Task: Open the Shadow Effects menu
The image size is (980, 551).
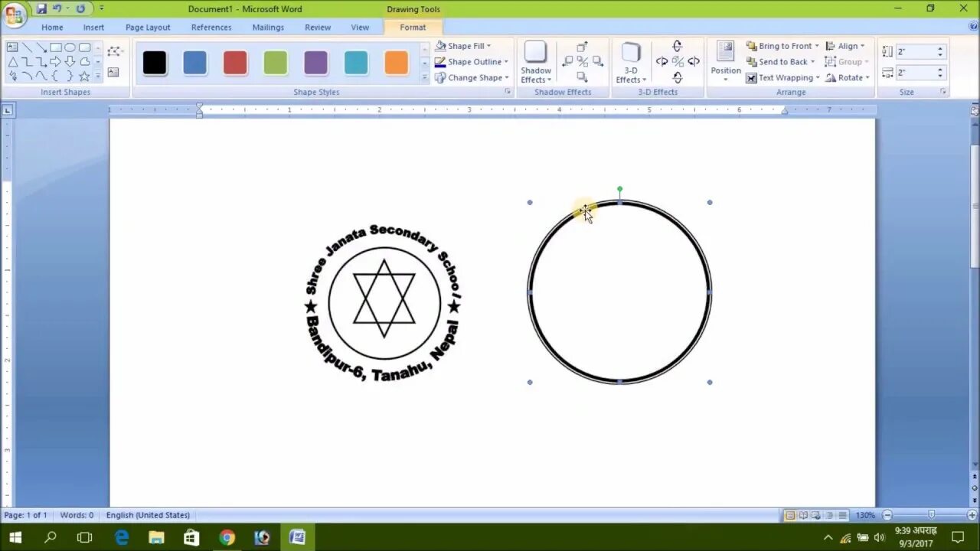Action: (535, 63)
